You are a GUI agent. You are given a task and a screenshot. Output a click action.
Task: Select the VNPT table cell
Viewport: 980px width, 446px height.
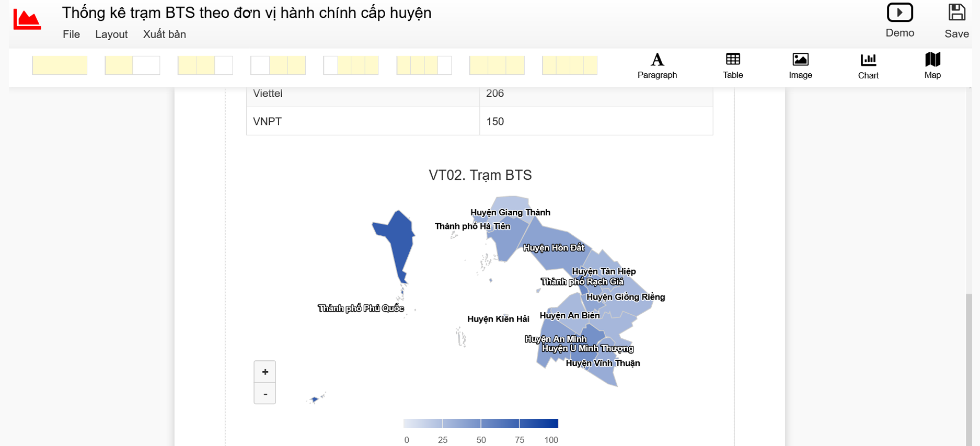tap(363, 121)
